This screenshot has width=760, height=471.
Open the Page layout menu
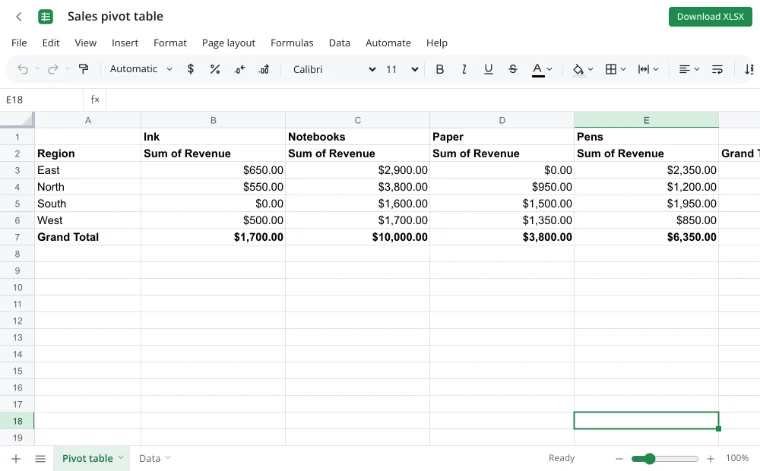228,43
